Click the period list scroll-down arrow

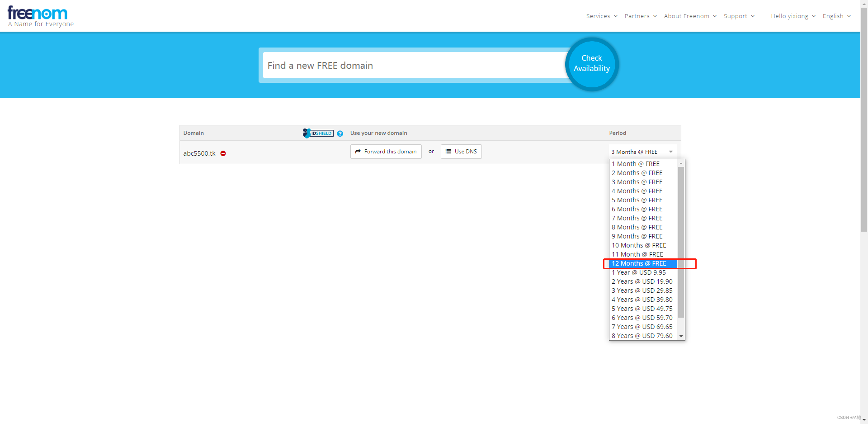pos(681,336)
